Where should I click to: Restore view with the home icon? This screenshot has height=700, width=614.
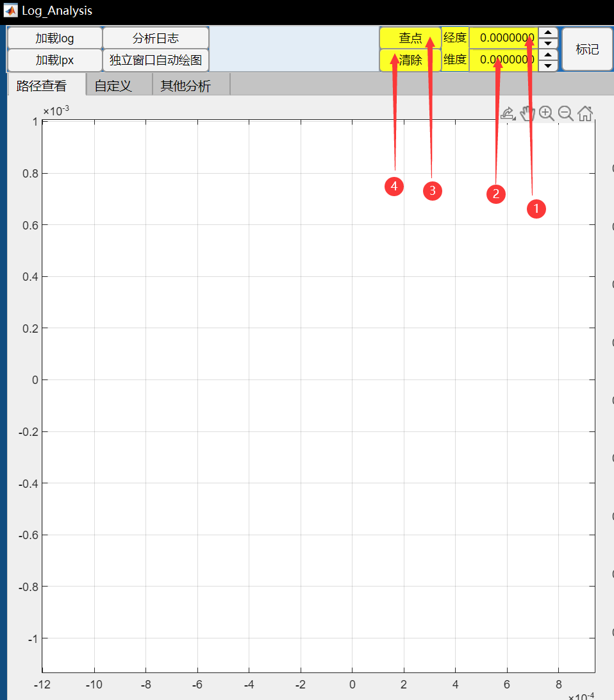pos(585,114)
